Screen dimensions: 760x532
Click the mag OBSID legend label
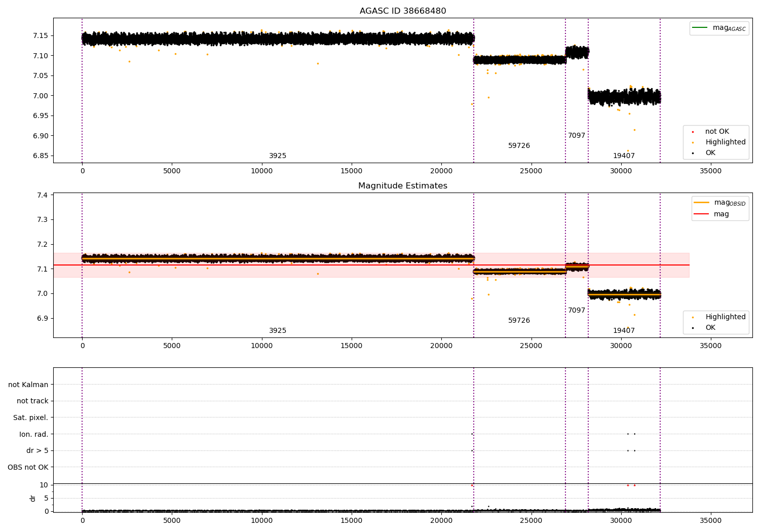point(730,203)
